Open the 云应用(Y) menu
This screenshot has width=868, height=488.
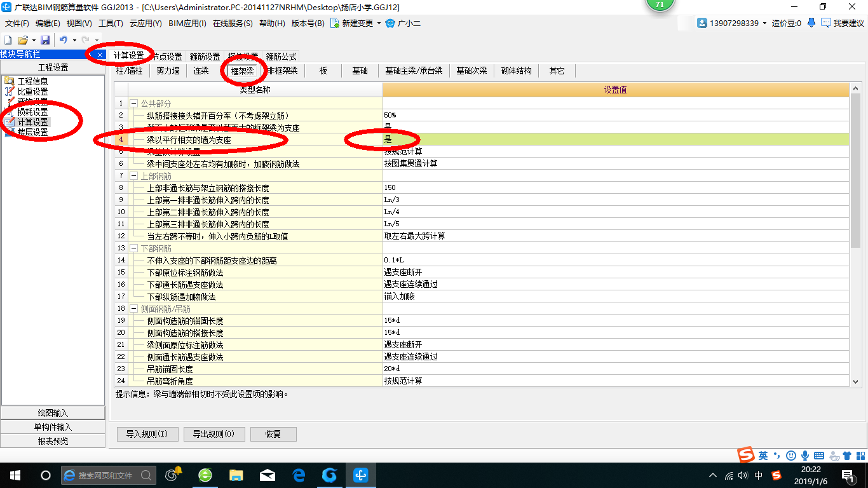point(146,24)
